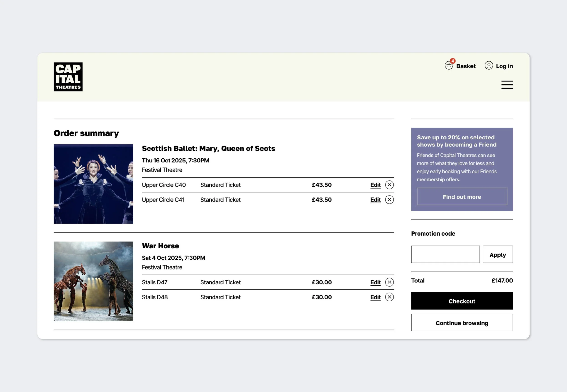This screenshot has width=567, height=392.
Task: Remove Upper Circle C40 ticket with X icon
Action: (x=389, y=185)
